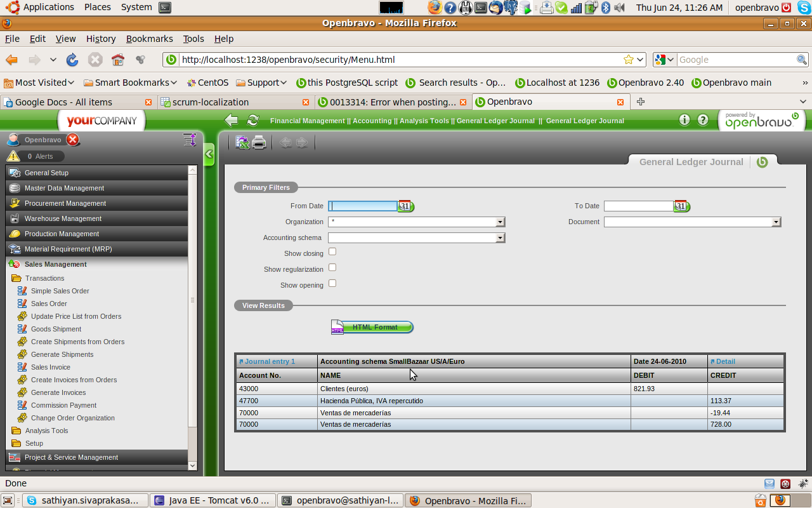This screenshot has height=508, width=812.
Task: Click in the From Date field
Action: click(x=363, y=206)
